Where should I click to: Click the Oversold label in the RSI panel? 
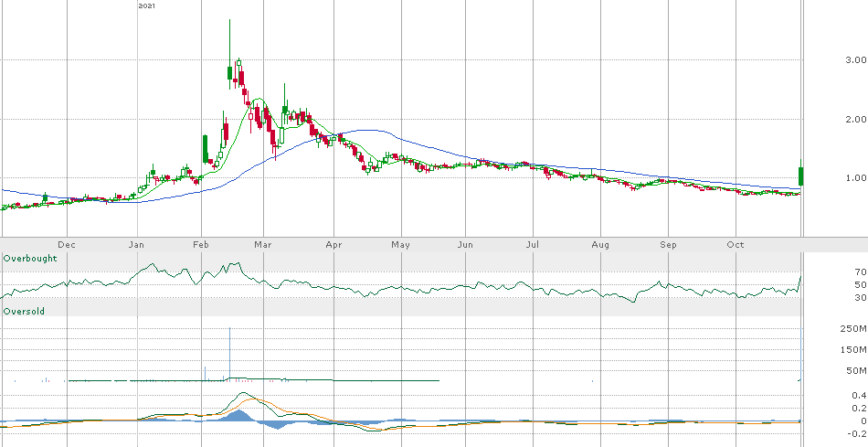(24, 312)
